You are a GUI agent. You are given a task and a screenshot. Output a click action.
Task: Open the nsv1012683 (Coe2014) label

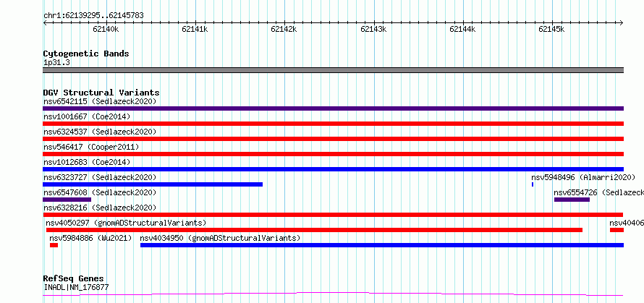(87, 162)
